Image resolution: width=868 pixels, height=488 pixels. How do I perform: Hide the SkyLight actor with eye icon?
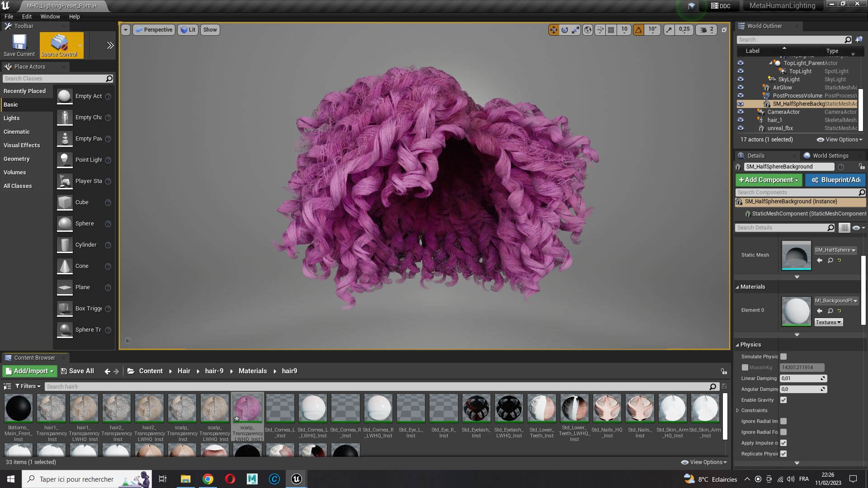(741, 80)
